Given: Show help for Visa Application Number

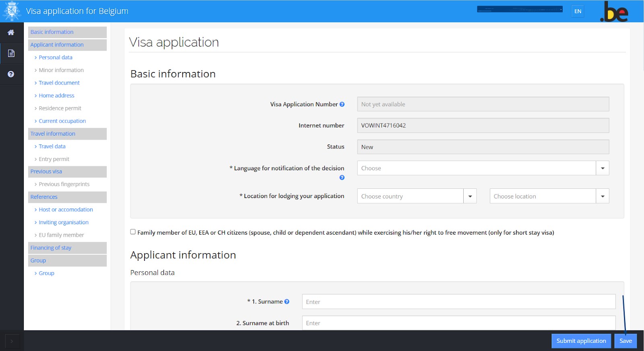Looking at the screenshot, I should click(x=342, y=104).
